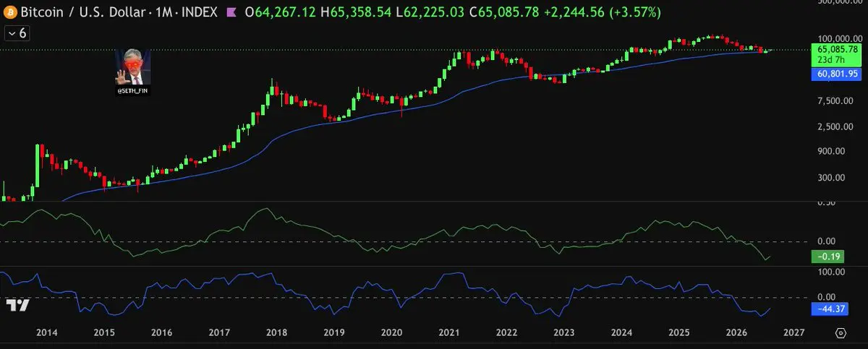This screenshot has width=868, height=349.
Task: Click the 2014 time axis label
Action: pos(47,333)
